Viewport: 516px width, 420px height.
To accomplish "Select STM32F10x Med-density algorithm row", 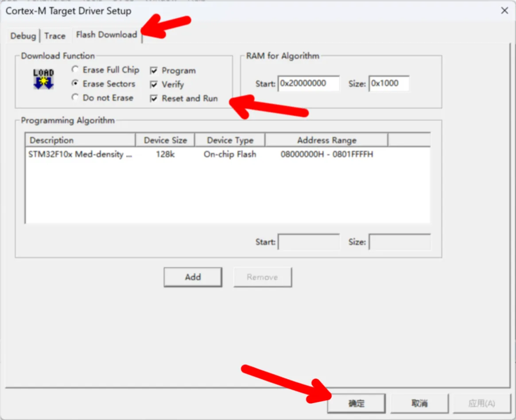I will click(228, 154).
